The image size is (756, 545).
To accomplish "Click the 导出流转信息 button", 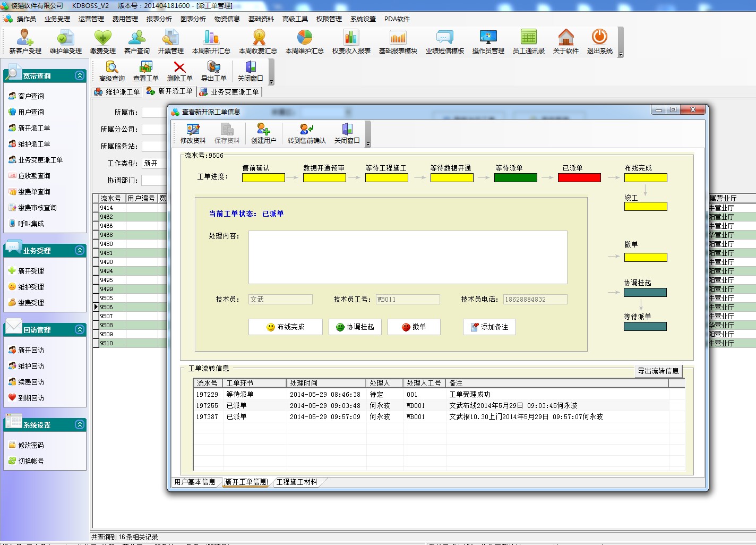I will (658, 371).
